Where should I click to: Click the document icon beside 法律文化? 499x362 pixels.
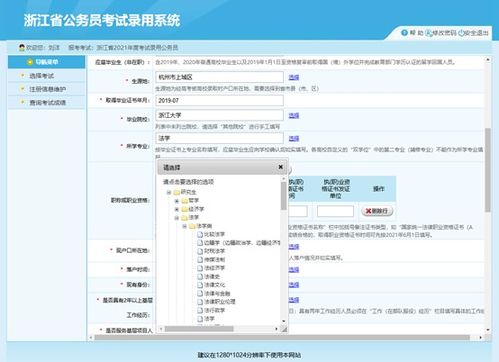tap(200, 285)
